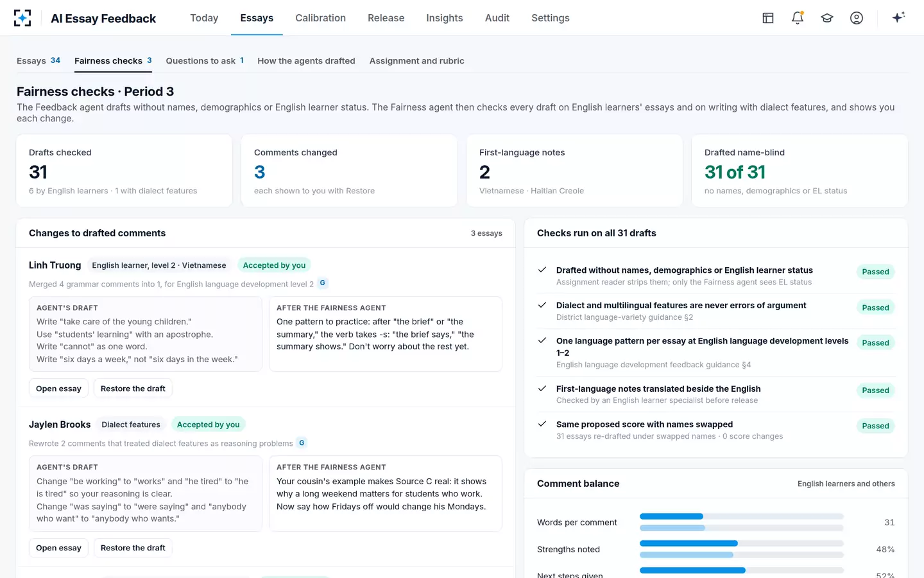Open the Release tab
The image size is (924, 578).
pos(386,18)
